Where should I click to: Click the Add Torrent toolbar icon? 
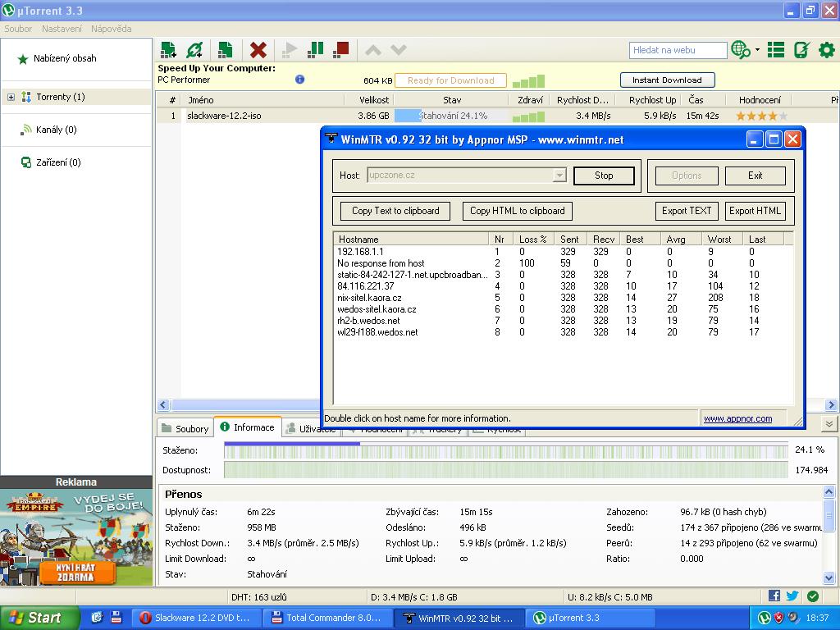tap(168, 50)
